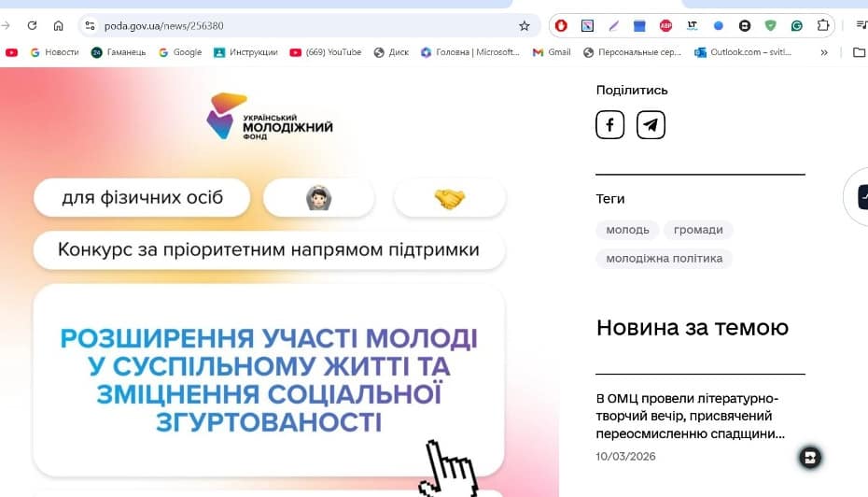The width and height of the screenshot is (868, 497).
Task: Open the Gmail bookmark
Action: point(552,52)
